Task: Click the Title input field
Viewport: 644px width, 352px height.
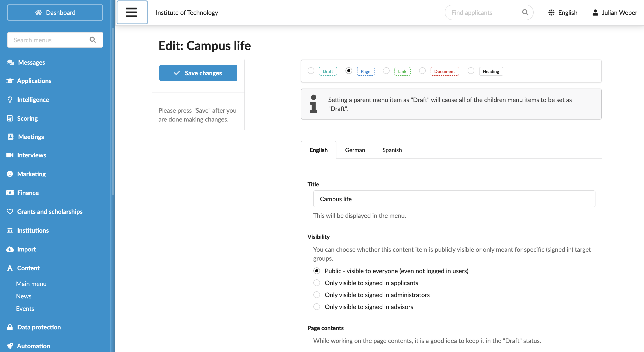Action: coord(454,199)
